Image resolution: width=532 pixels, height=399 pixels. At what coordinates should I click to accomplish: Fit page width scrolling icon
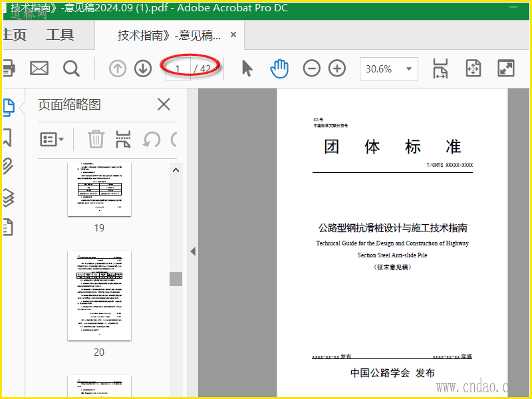[440, 68]
